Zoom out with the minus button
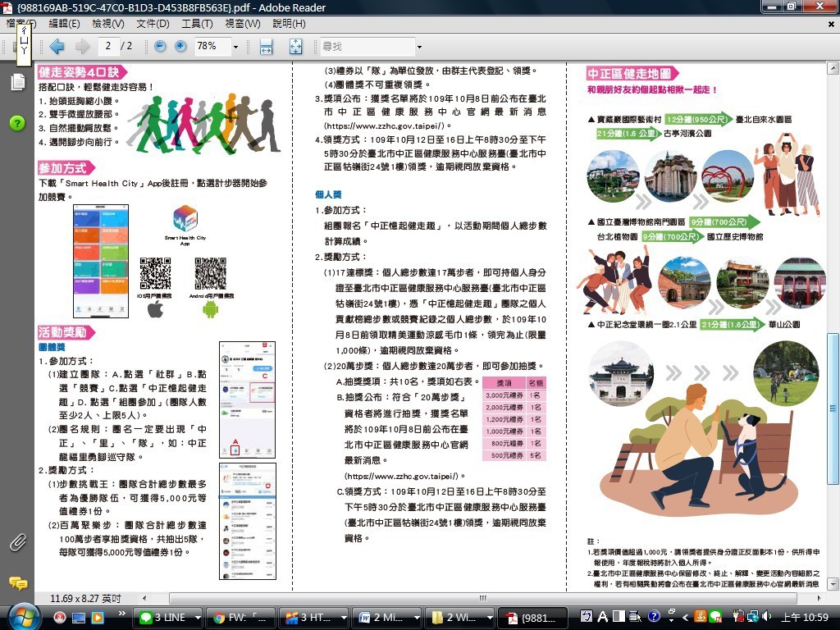The image size is (840, 630). 160,47
